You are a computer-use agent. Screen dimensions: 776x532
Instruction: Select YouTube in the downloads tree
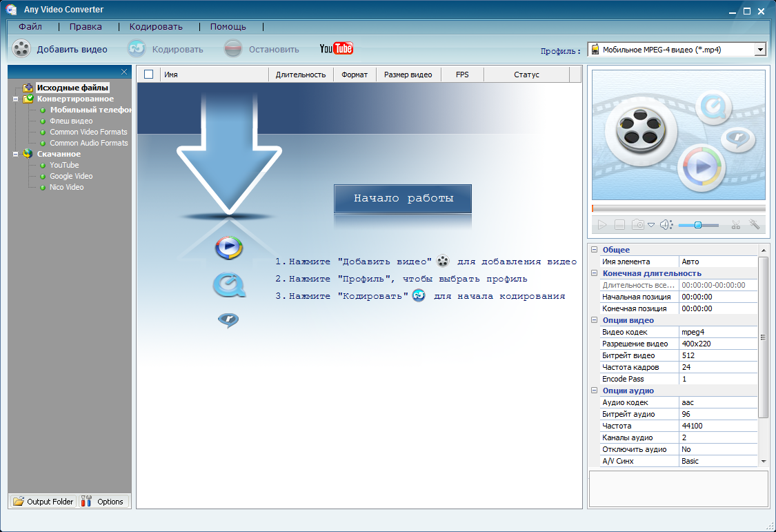tap(64, 165)
